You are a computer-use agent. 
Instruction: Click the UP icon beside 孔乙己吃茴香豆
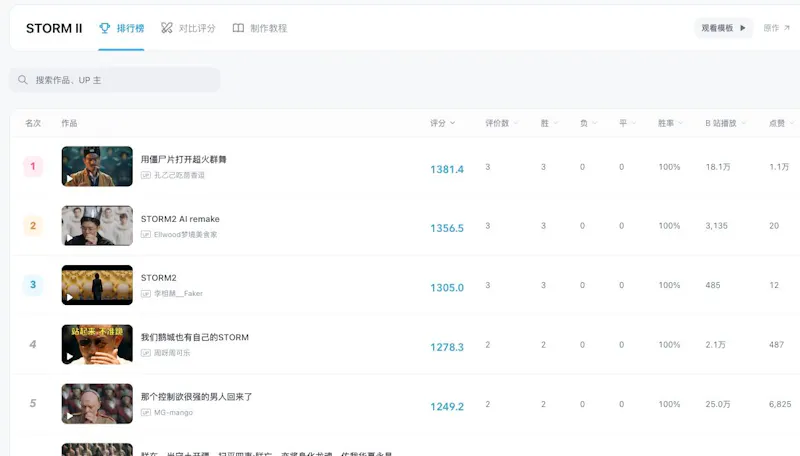click(146, 175)
